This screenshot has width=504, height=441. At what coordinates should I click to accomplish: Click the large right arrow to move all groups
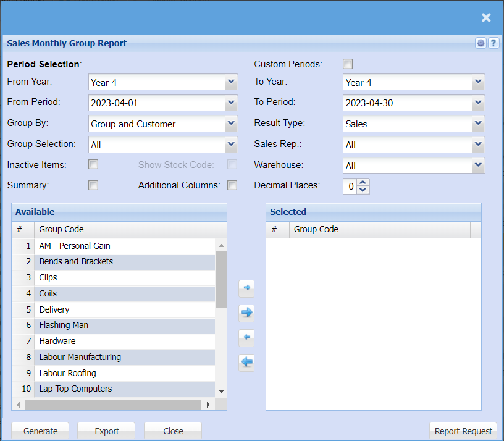point(246,313)
